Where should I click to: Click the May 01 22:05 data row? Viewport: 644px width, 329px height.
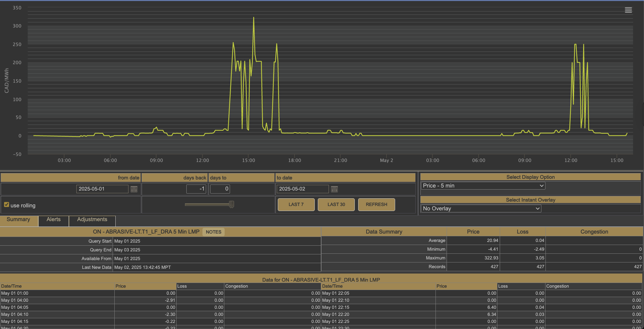pos(482,293)
